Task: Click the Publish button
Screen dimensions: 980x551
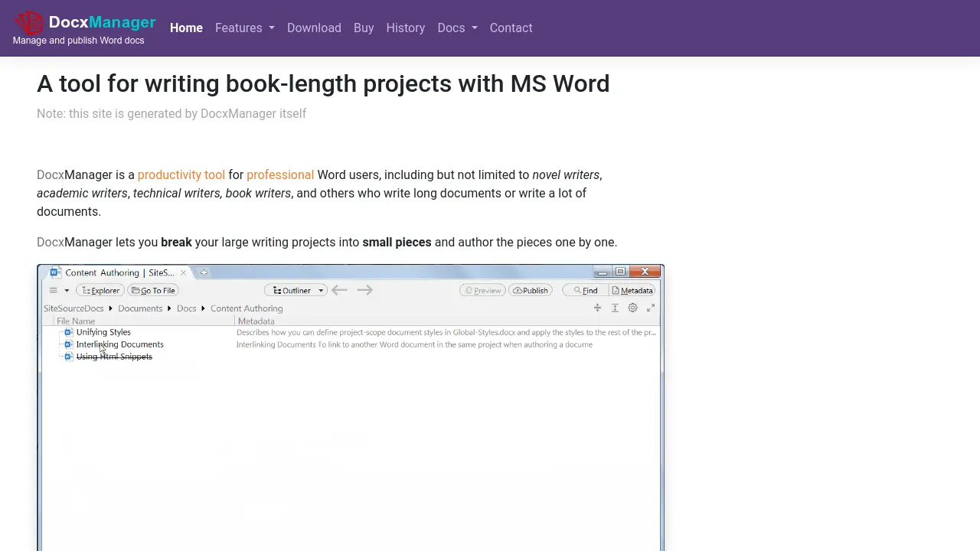Action: pos(531,290)
